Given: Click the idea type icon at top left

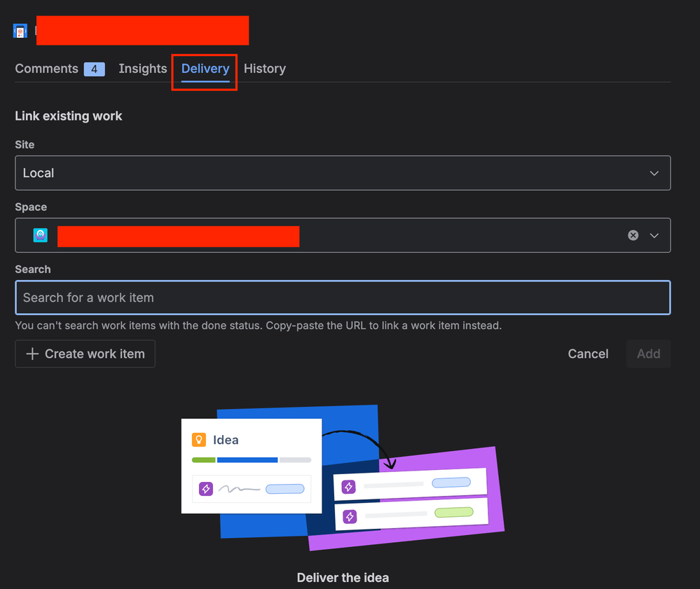Looking at the screenshot, I should tap(20, 30).
